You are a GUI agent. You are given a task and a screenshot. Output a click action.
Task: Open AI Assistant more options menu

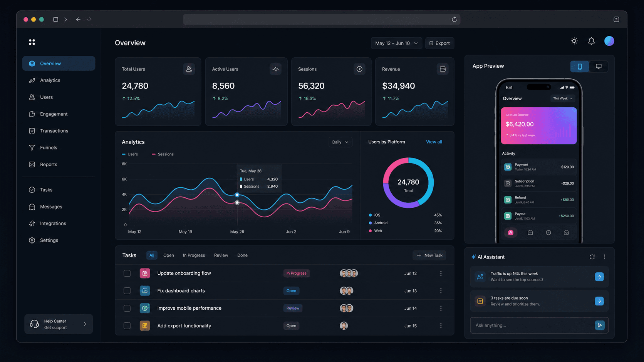(x=605, y=257)
